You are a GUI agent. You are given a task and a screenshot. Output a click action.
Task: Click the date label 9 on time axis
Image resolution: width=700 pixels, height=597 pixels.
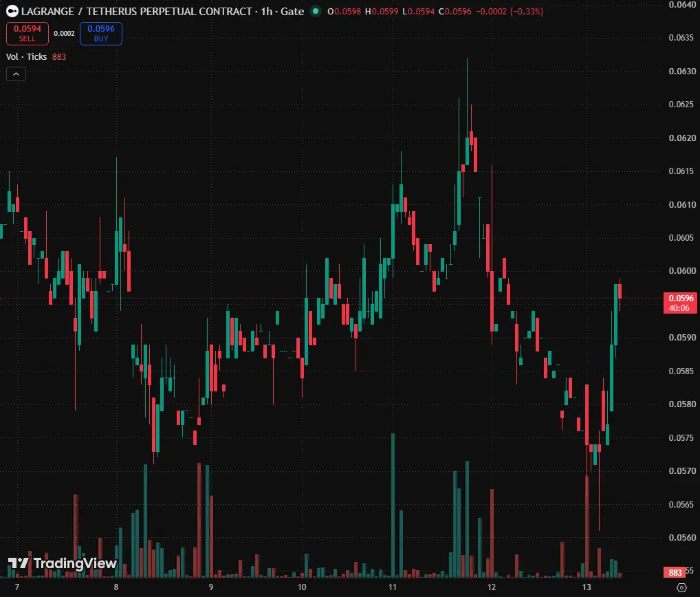point(210,587)
